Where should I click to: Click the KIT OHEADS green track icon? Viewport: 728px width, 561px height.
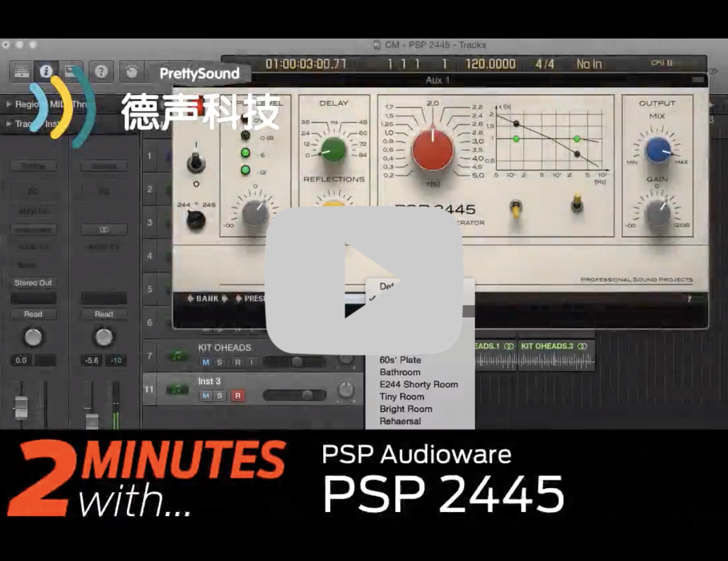click(x=177, y=356)
